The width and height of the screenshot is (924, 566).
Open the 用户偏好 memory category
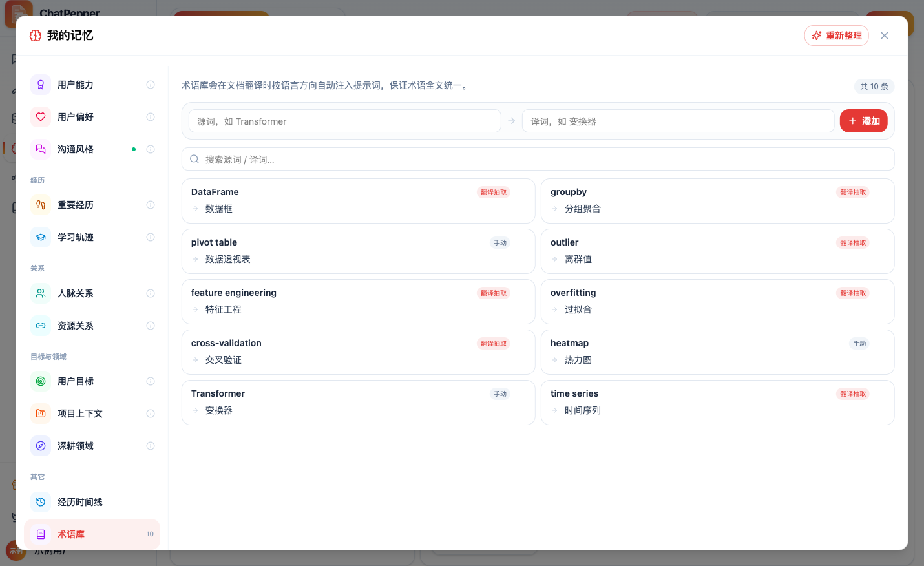92,117
